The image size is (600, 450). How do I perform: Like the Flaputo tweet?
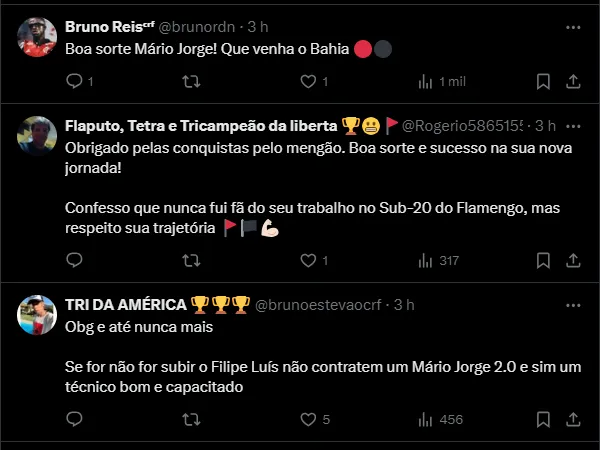pos(306,260)
